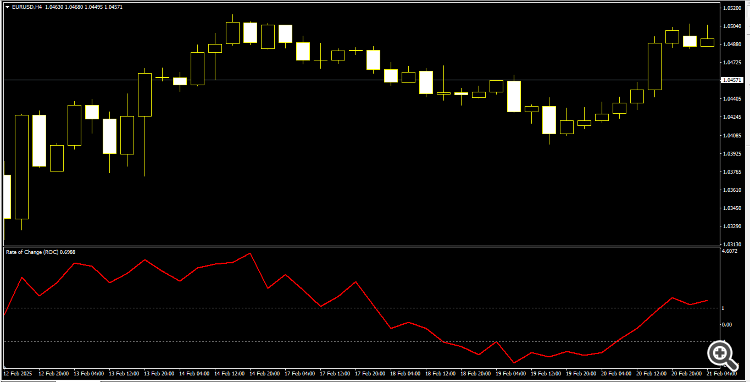This screenshot has width=750, height=382.
Task: Click the highlighted current price 1.04571 marker
Action: pos(732,80)
